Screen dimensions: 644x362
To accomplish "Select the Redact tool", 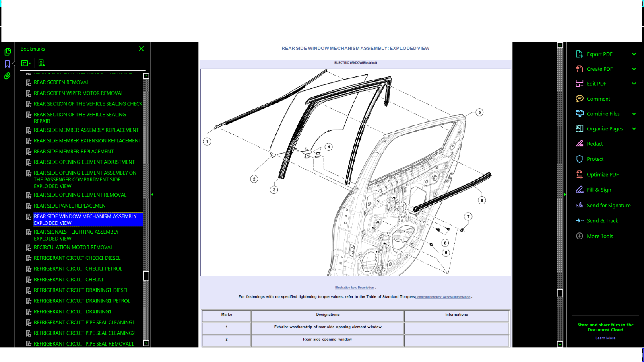I will click(x=594, y=144).
